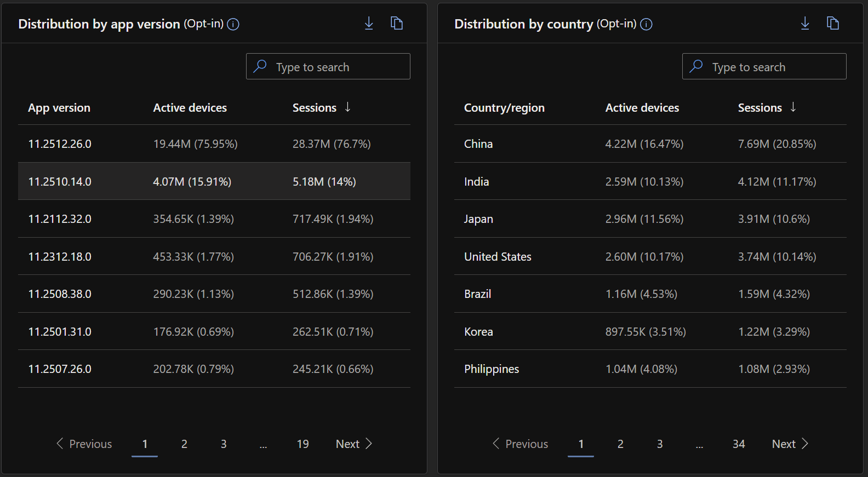
Task: Jump to page 19 of app versions
Action: (x=302, y=444)
